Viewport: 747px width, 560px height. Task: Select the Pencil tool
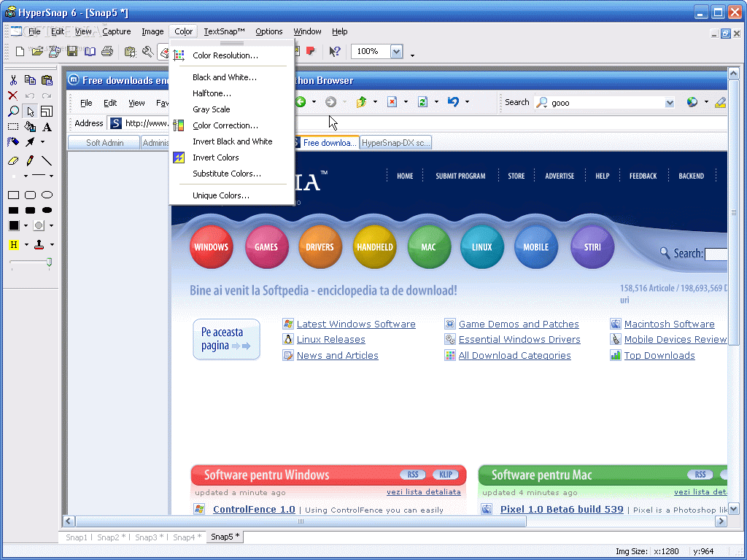(30, 161)
